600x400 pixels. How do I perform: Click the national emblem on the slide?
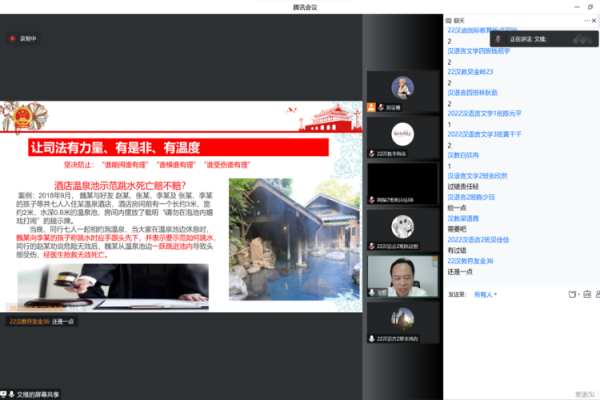tap(22, 116)
